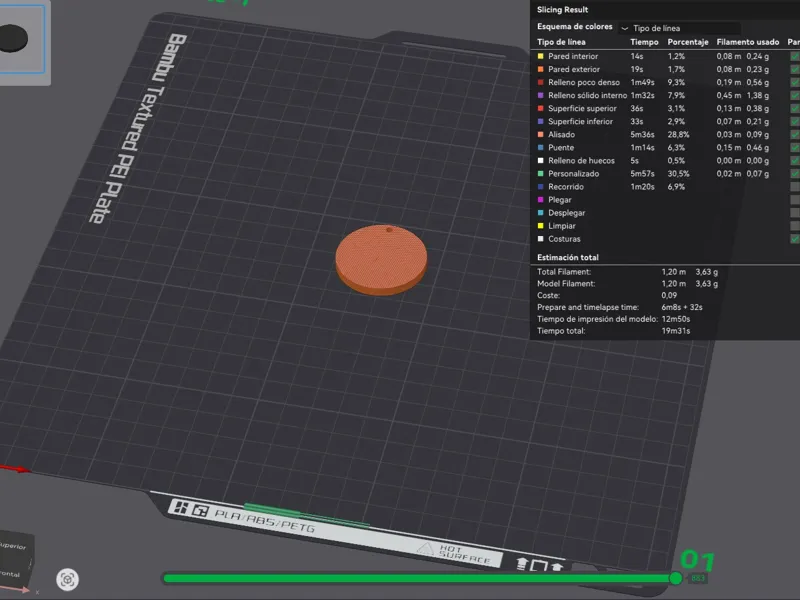
Task: Click the orange Pared exterior swatch
Action: click(540, 69)
